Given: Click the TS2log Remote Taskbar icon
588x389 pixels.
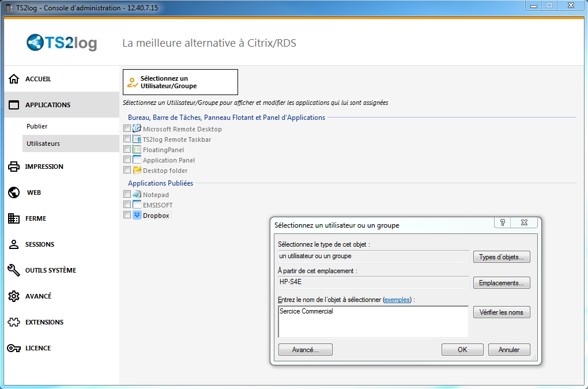Looking at the screenshot, I should (137, 139).
